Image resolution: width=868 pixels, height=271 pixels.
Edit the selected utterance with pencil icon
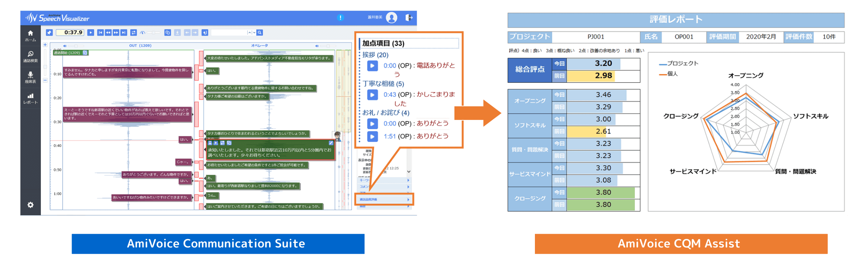[x=331, y=143]
